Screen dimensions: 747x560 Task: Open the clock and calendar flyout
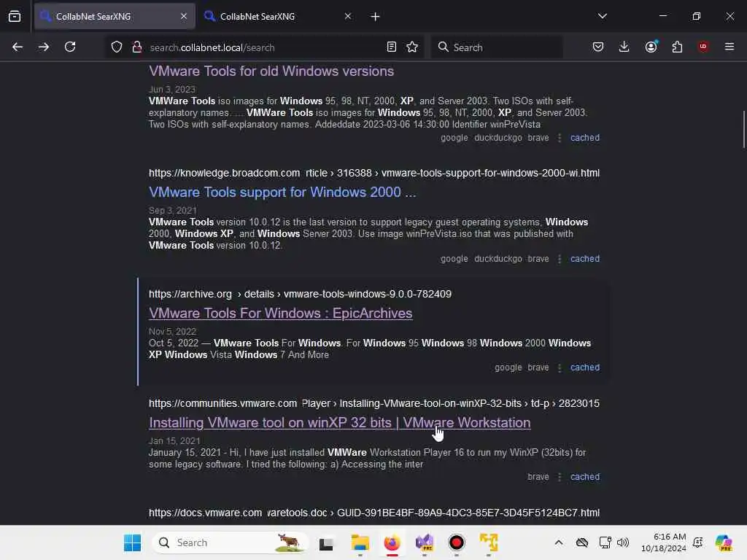(663, 542)
